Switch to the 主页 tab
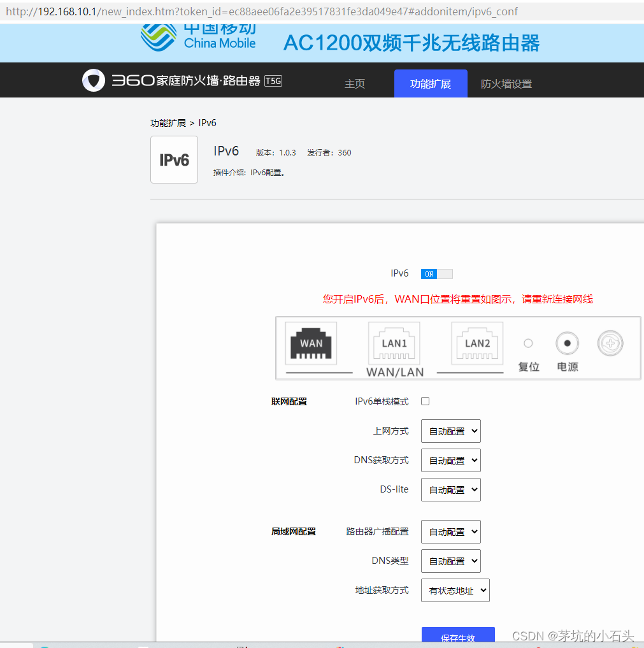 tap(355, 83)
